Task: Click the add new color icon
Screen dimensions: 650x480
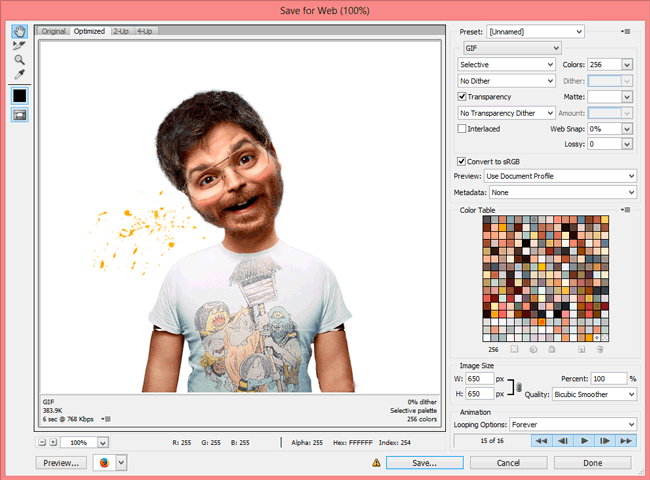Action: (582, 349)
